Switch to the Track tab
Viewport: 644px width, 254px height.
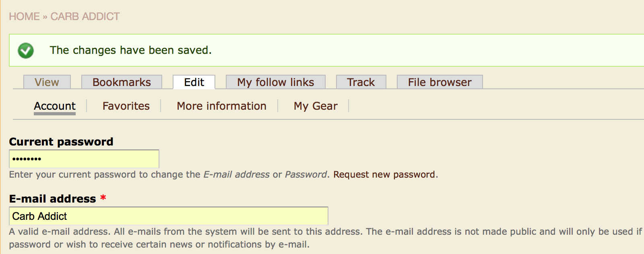coord(361,82)
